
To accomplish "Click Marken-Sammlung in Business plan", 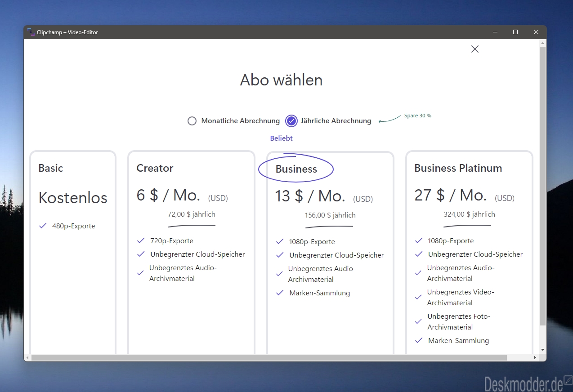I will click(320, 293).
